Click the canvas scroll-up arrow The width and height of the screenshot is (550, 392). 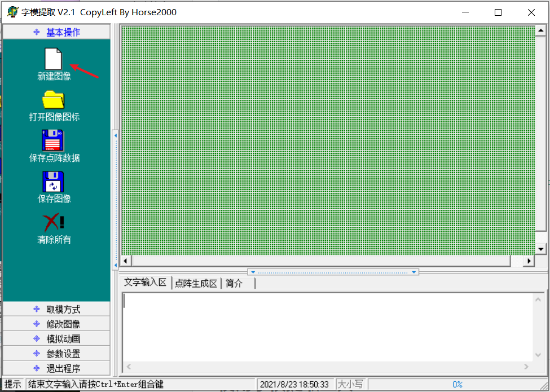pos(540,31)
